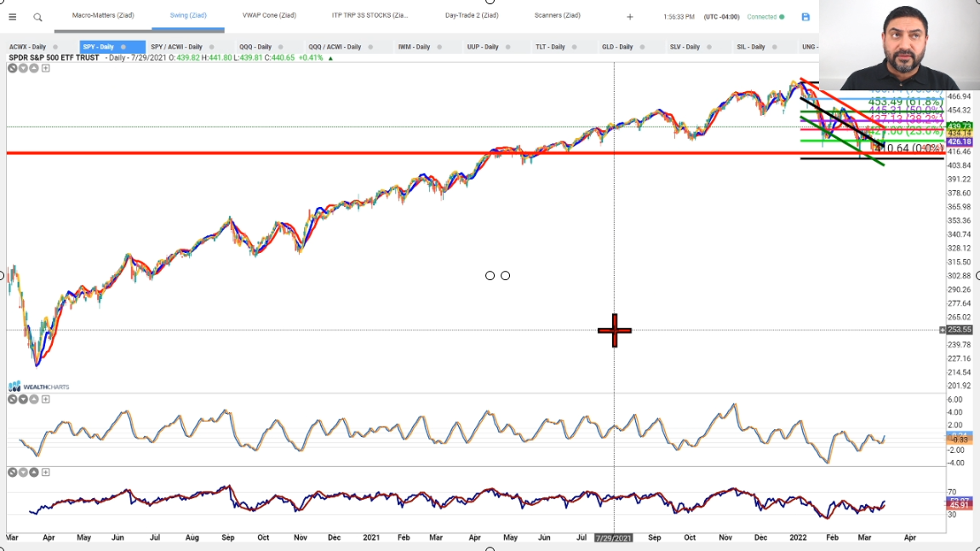This screenshot has width=980, height=551.
Task: Add a new workspace with the plus icon
Action: coord(629,17)
